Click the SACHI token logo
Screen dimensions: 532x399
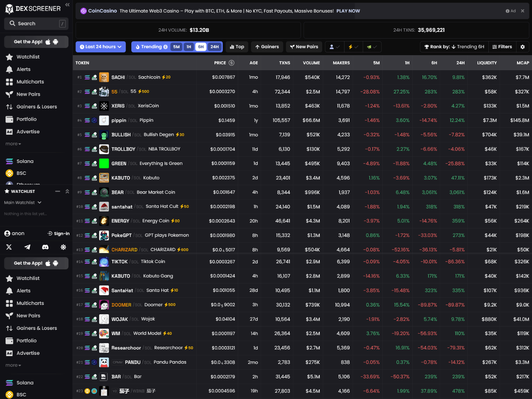pyautogui.click(x=104, y=77)
